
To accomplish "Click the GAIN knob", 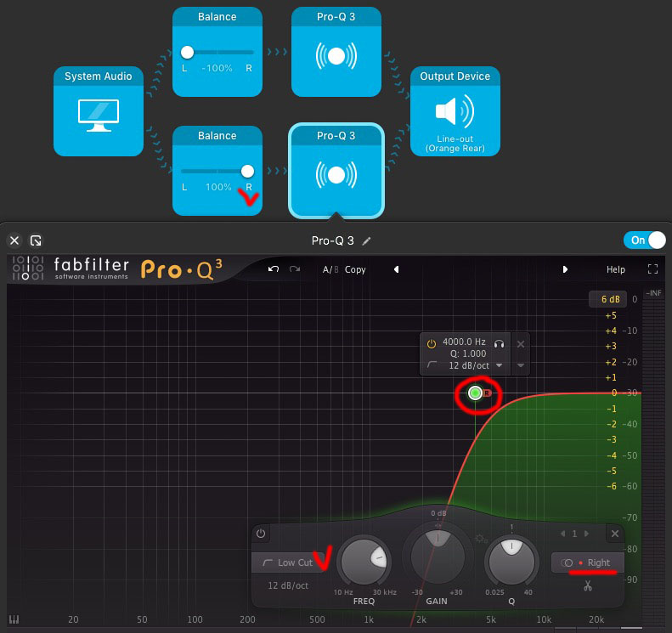I will [x=438, y=556].
